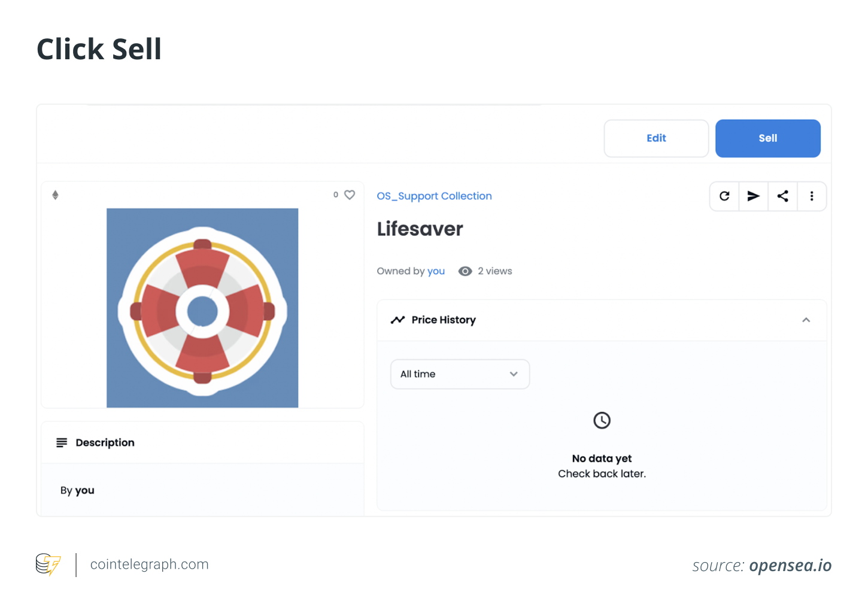This screenshot has height=613, width=868.
Task: Click the eye icon next to 2 views
Action: pyautogui.click(x=465, y=271)
